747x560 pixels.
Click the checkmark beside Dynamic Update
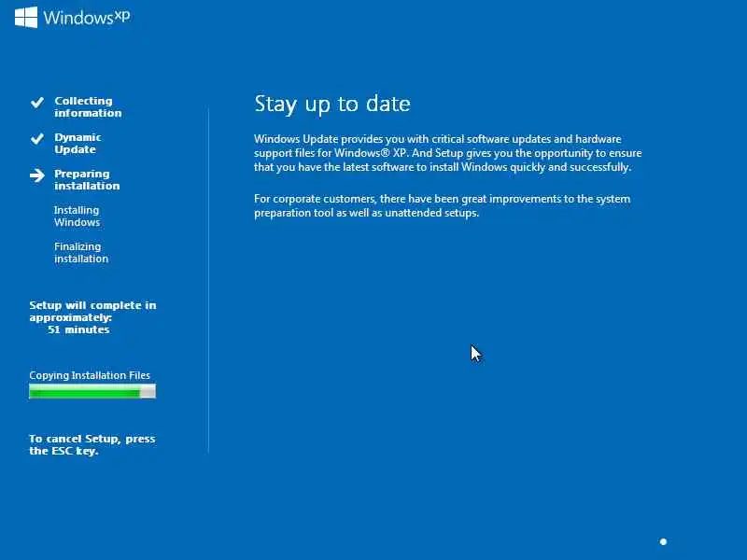pos(37,138)
